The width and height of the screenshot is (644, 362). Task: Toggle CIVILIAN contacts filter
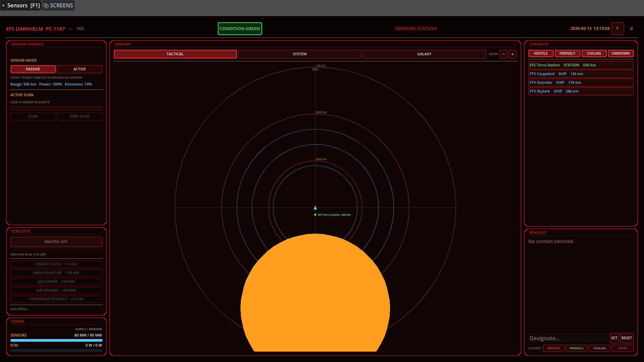[x=594, y=53]
